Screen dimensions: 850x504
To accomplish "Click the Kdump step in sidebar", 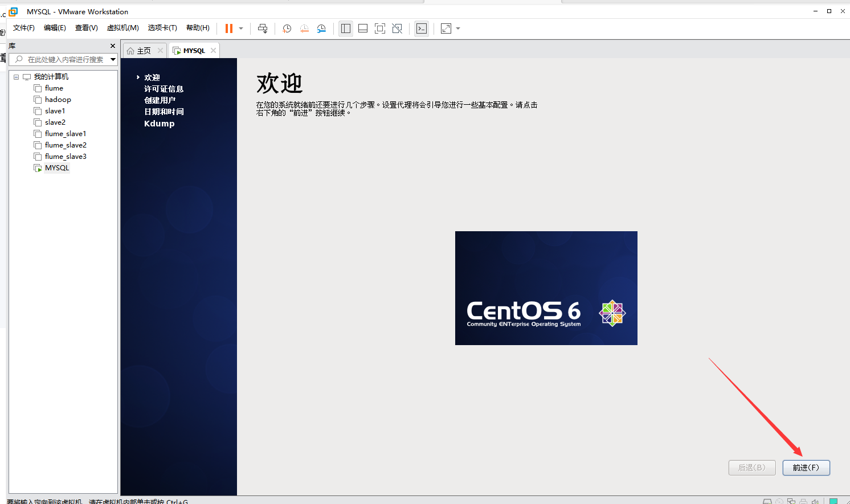I will (160, 124).
